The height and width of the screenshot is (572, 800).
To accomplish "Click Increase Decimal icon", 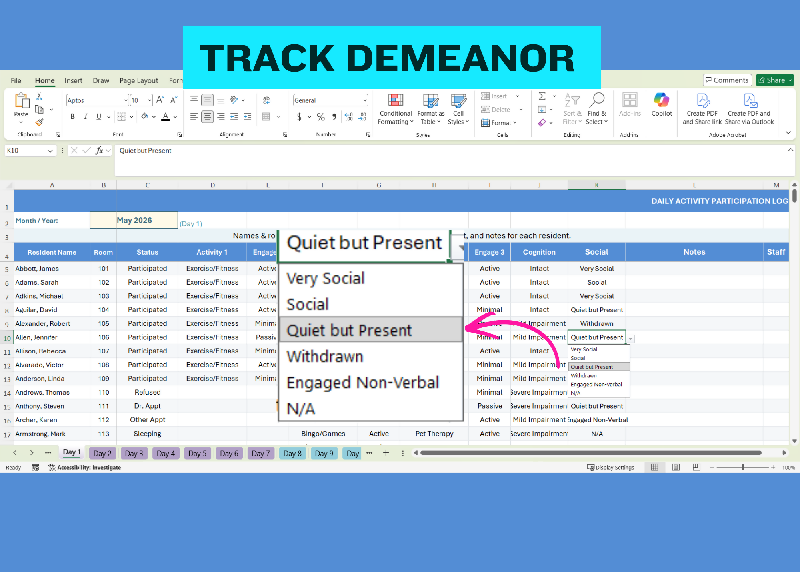I will click(348, 117).
